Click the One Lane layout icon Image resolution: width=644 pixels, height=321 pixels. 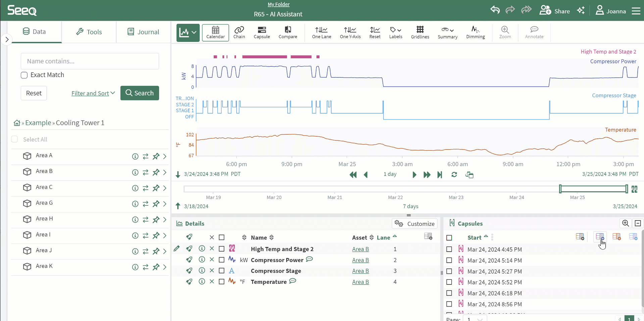[x=321, y=33]
